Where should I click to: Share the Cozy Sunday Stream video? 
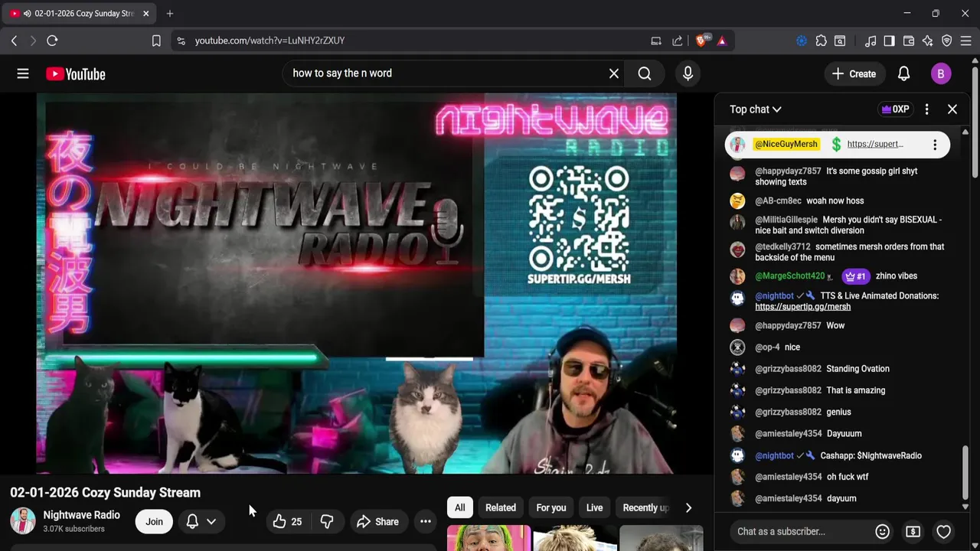click(x=377, y=522)
